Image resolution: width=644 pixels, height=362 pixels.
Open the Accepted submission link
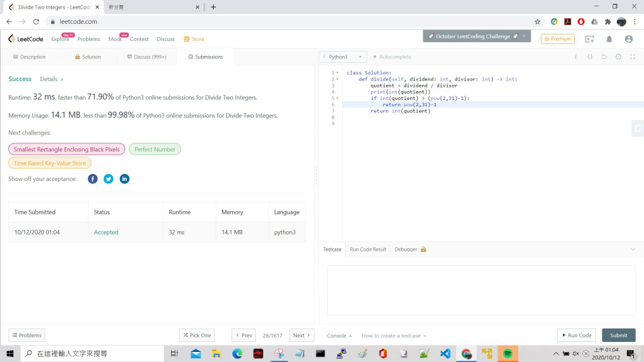click(106, 233)
